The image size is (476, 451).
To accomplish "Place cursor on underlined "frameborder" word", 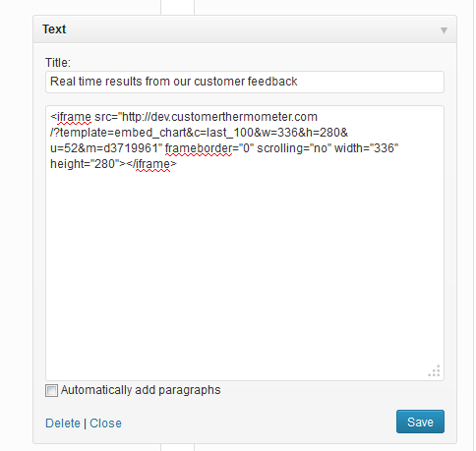I will pyautogui.click(x=199, y=148).
